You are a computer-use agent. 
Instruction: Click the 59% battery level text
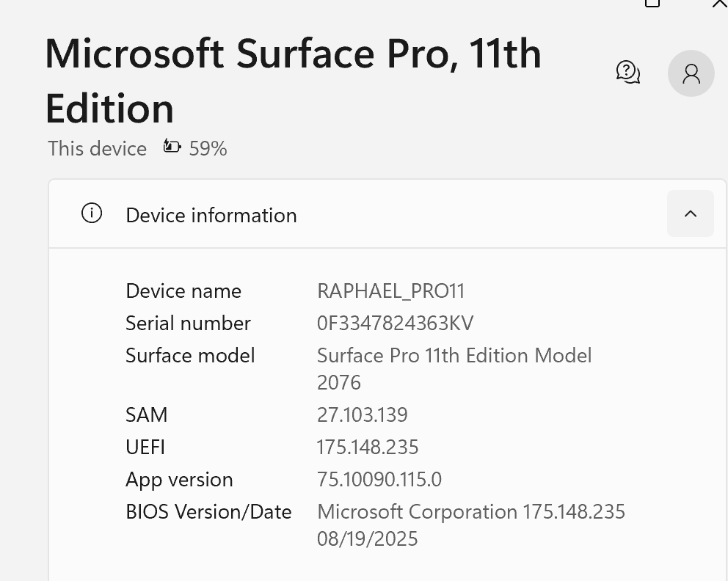[208, 149]
